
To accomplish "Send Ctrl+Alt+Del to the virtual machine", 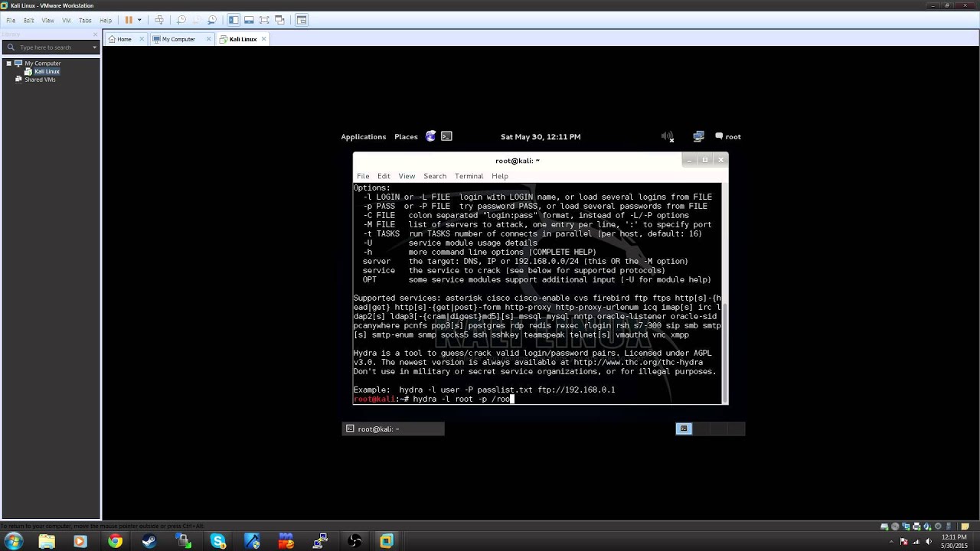I will coord(159,20).
